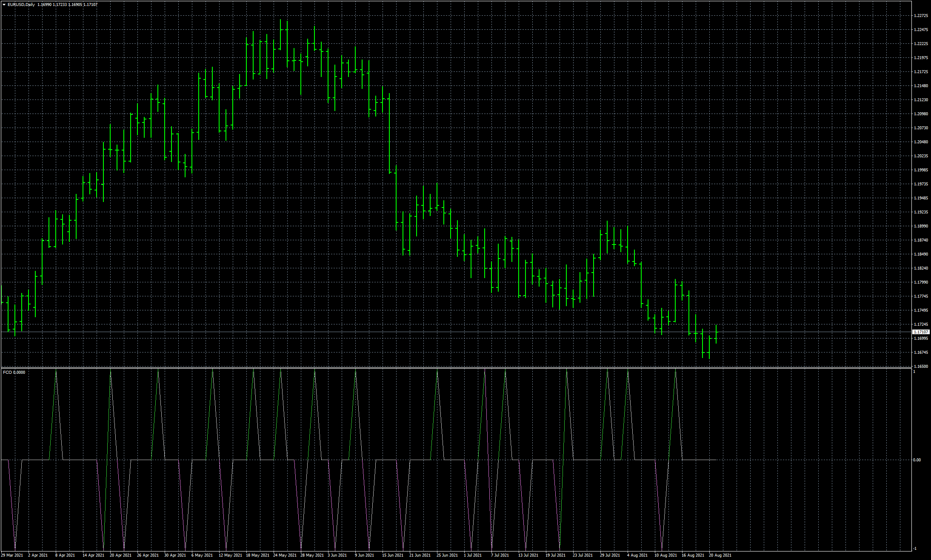Click the 4 Aug 2021 date label
Screen dimensions: 931x560
(x=637, y=555)
